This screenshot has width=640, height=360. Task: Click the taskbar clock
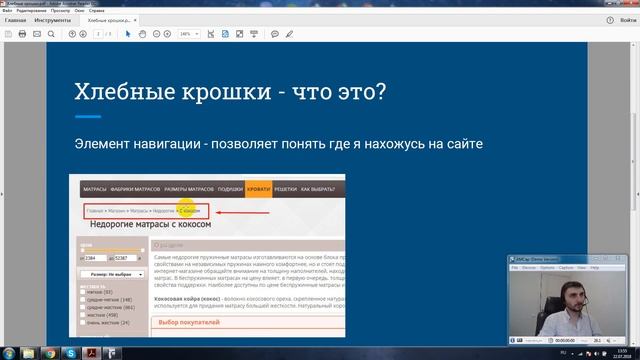point(622,353)
